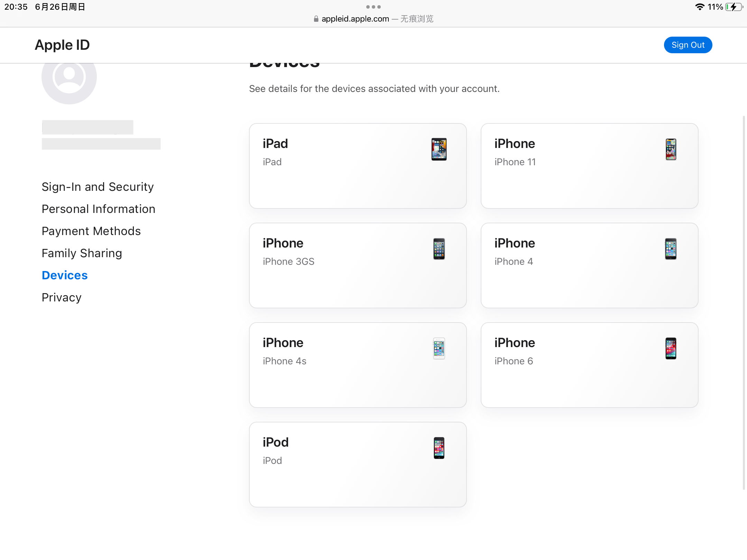Open the Privacy section
The image size is (747, 560).
pos(62,297)
